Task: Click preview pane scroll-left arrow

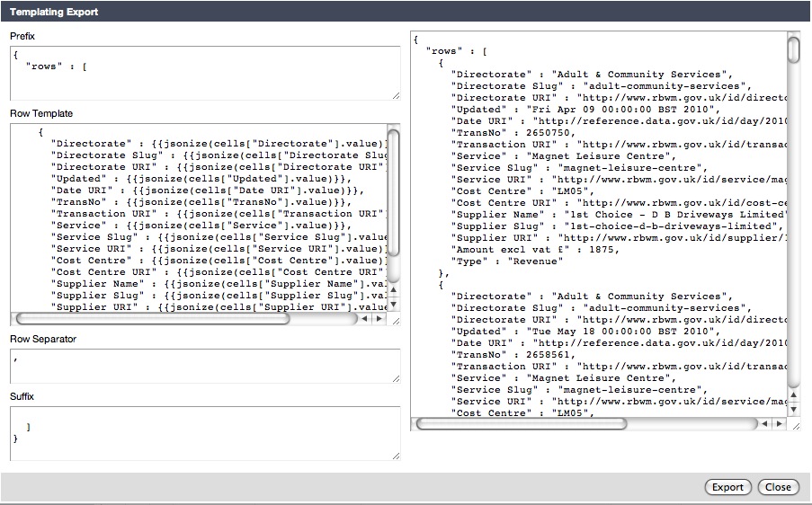Action: click(763, 423)
